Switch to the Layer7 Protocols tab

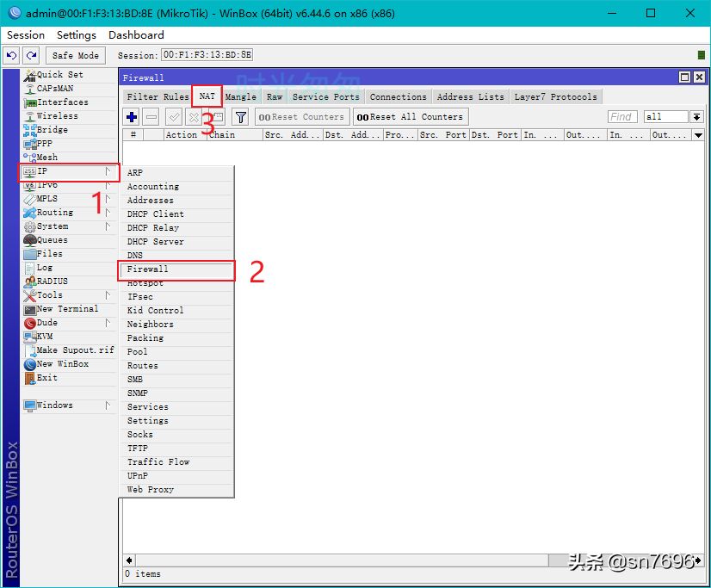(555, 96)
